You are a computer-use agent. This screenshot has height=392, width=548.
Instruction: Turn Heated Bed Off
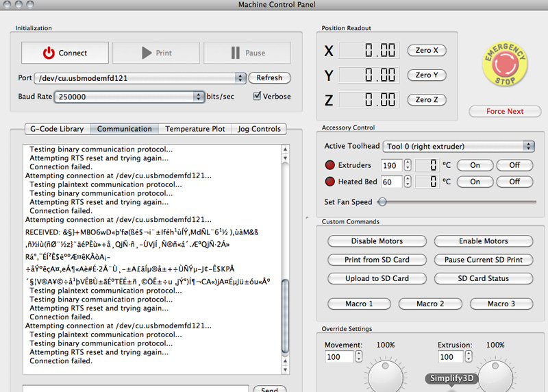(514, 182)
